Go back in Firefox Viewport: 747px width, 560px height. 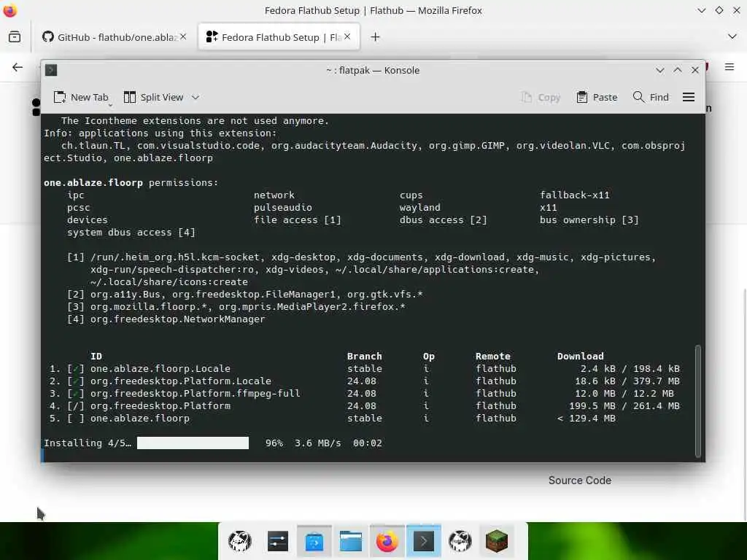pos(18,67)
